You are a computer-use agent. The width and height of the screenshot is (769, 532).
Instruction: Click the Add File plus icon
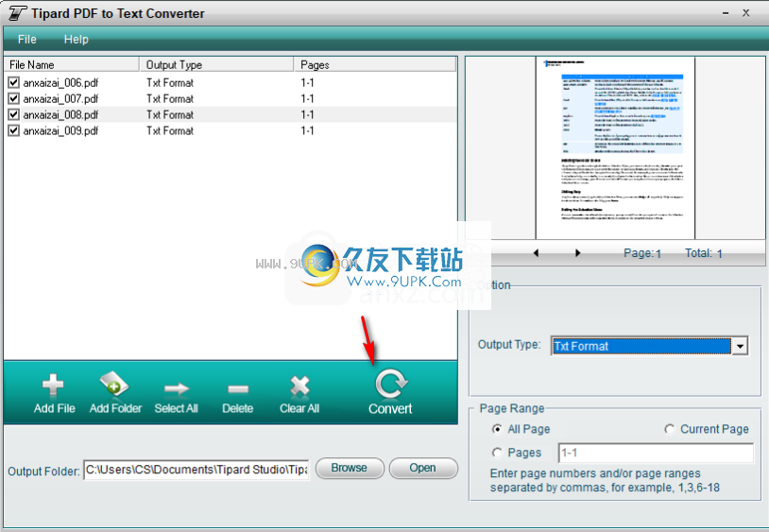(x=53, y=385)
